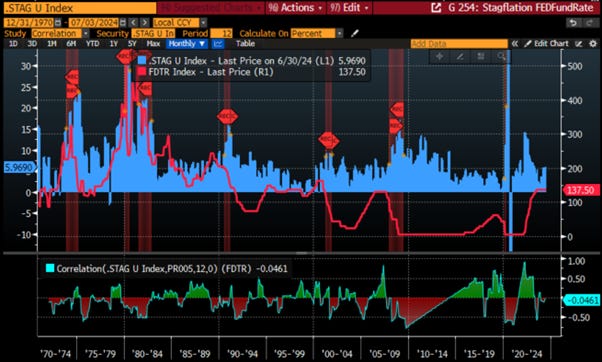
Task: Open the Suggested Charts dropdown
Action: click(x=211, y=8)
